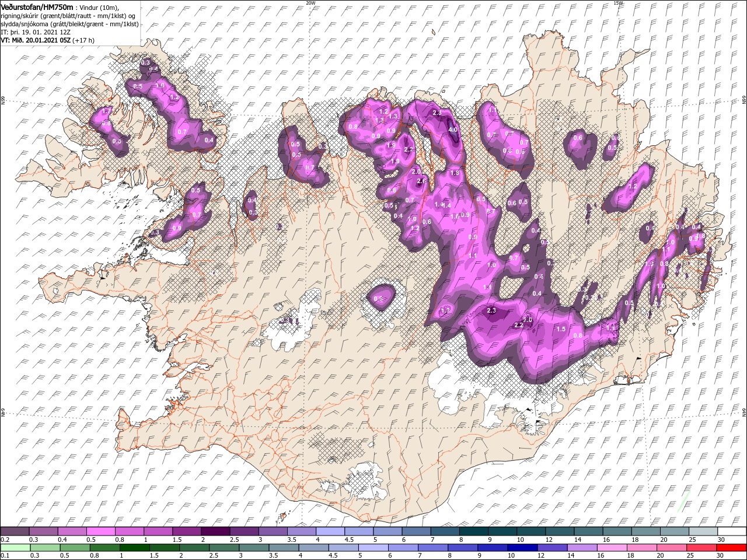747x560 pixels.
Task: Click the "(+17 h)" forecast offset text
Action: [x=83, y=40]
